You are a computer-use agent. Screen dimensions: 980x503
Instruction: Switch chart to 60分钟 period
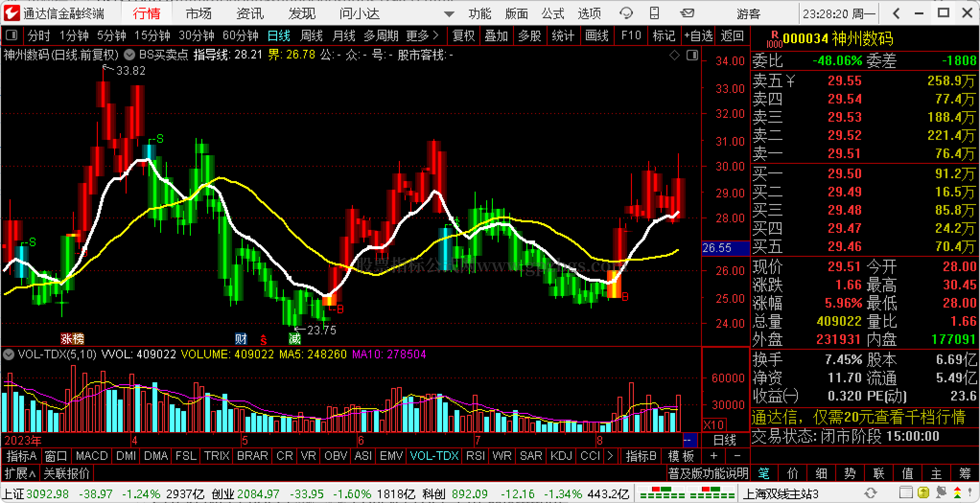point(240,36)
